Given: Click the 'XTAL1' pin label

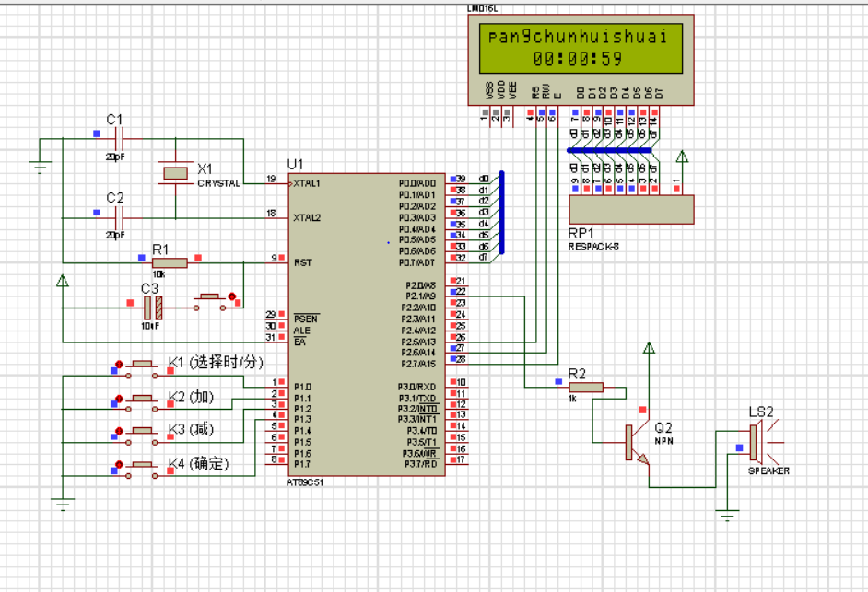Looking at the screenshot, I should click(x=307, y=183).
